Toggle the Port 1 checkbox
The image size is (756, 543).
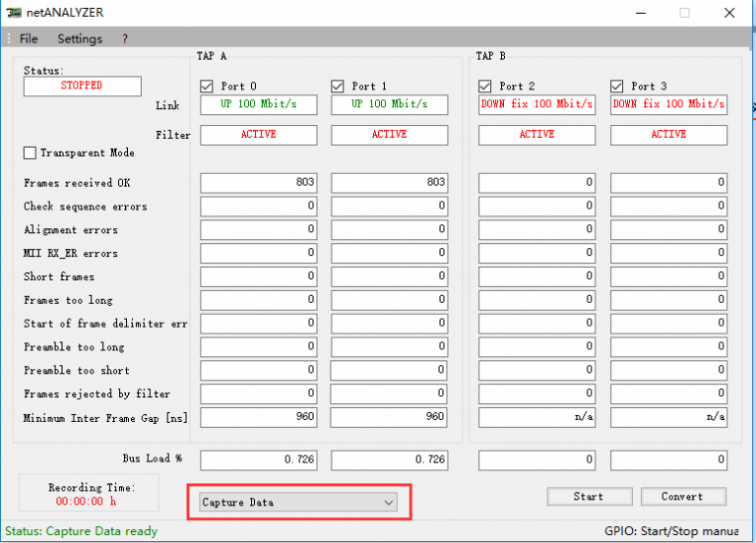click(338, 86)
